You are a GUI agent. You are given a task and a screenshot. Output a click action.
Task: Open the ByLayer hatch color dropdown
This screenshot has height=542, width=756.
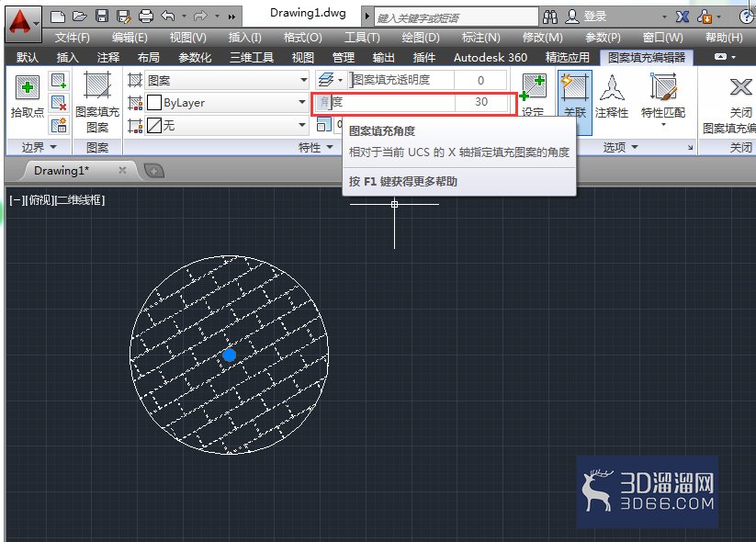point(227,102)
